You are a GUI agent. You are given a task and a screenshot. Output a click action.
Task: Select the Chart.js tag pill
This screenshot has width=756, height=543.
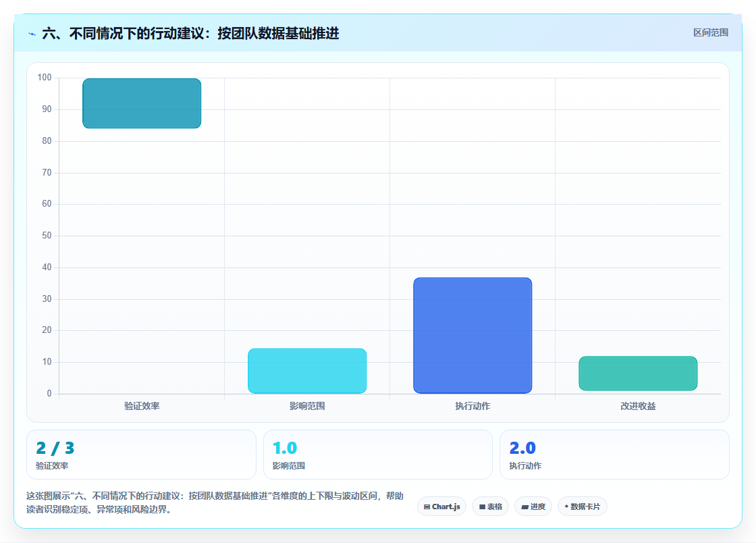click(441, 507)
